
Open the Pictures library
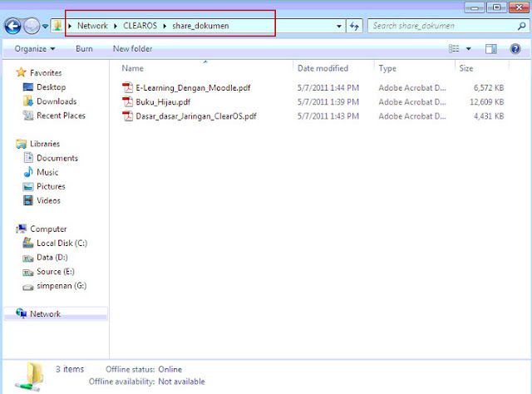pyautogui.click(x=51, y=186)
